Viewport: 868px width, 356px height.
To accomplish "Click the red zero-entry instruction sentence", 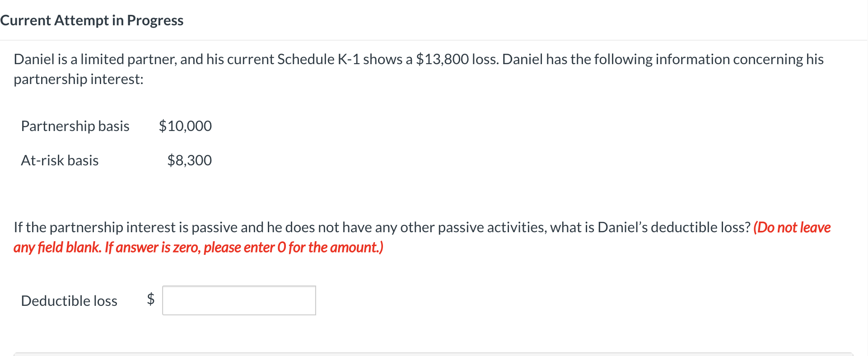I will click(198, 247).
